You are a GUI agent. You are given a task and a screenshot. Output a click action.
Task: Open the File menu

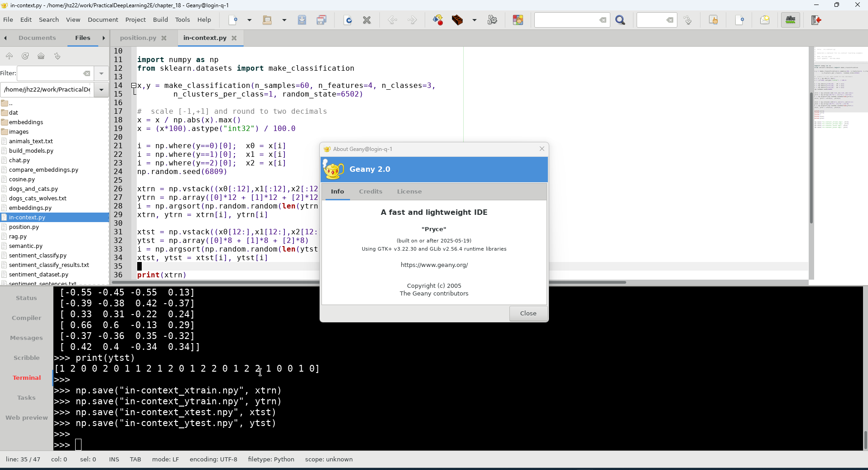coord(8,19)
